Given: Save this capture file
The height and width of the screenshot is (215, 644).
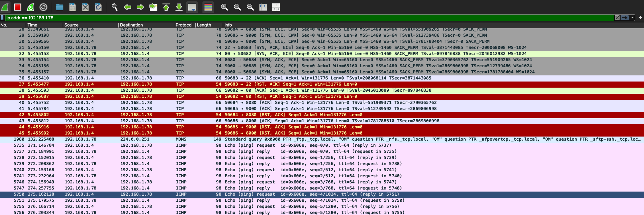Looking at the screenshot, I should 73,7.
